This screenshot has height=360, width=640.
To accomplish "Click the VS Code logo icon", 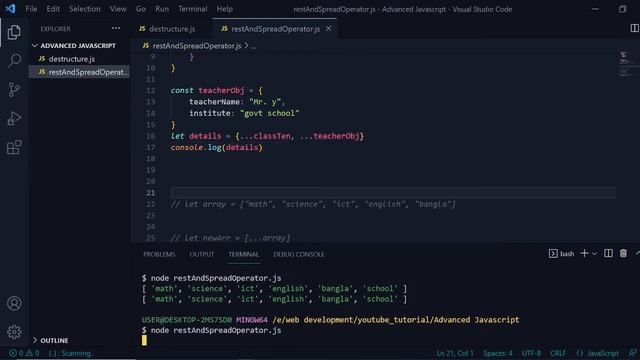I will [10, 9].
